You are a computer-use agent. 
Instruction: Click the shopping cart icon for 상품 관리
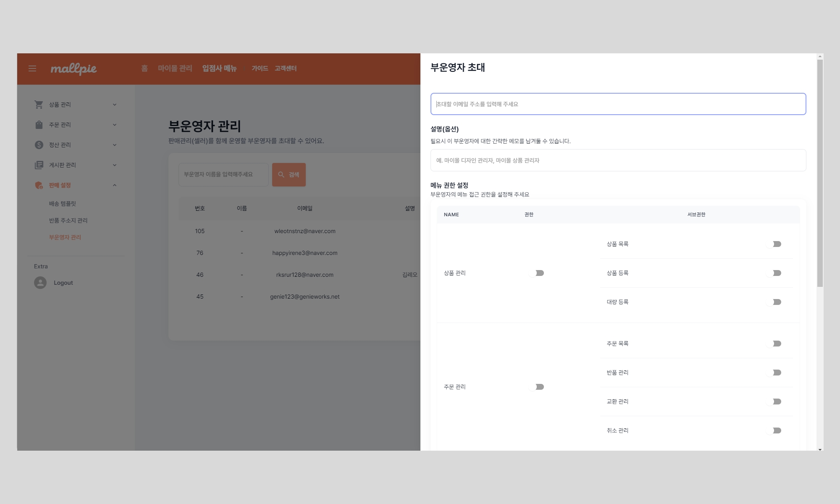39,105
